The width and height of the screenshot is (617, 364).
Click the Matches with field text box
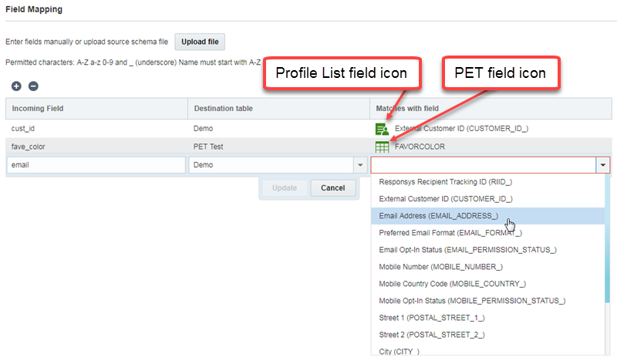click(x=483, y=165)
